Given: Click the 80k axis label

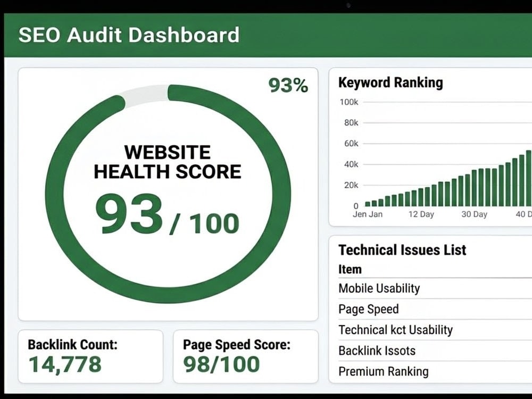Looking at the screenshot, I should tap(351, 123).
